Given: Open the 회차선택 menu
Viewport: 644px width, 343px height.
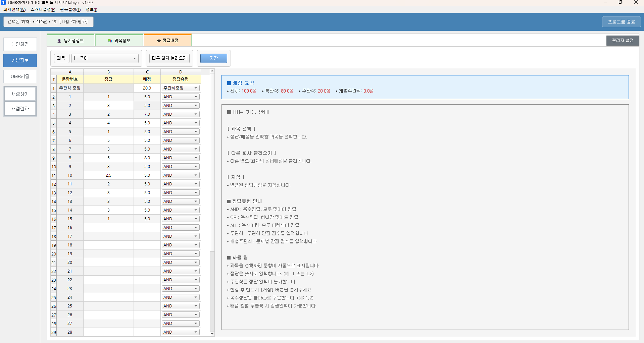Looking at the screenshot, I should 14,10.
